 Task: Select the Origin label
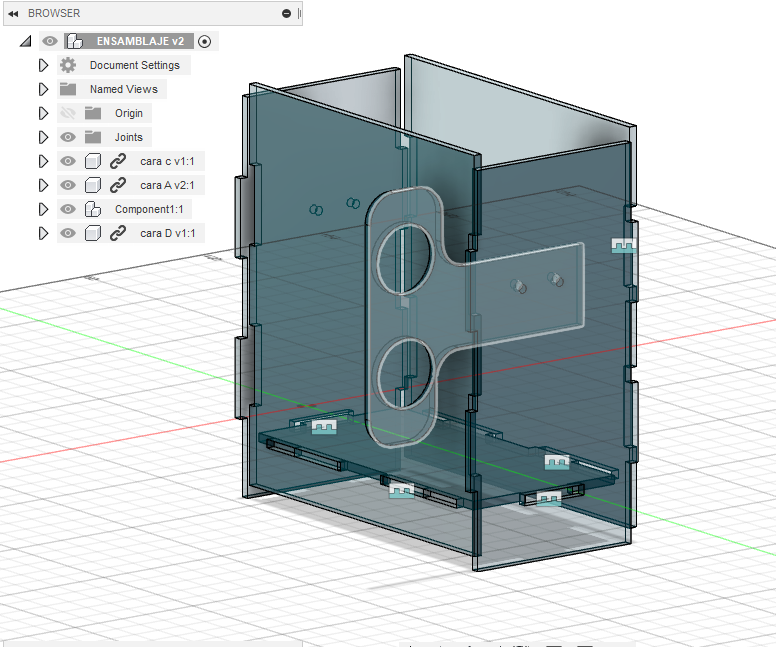tap(129, 113)
